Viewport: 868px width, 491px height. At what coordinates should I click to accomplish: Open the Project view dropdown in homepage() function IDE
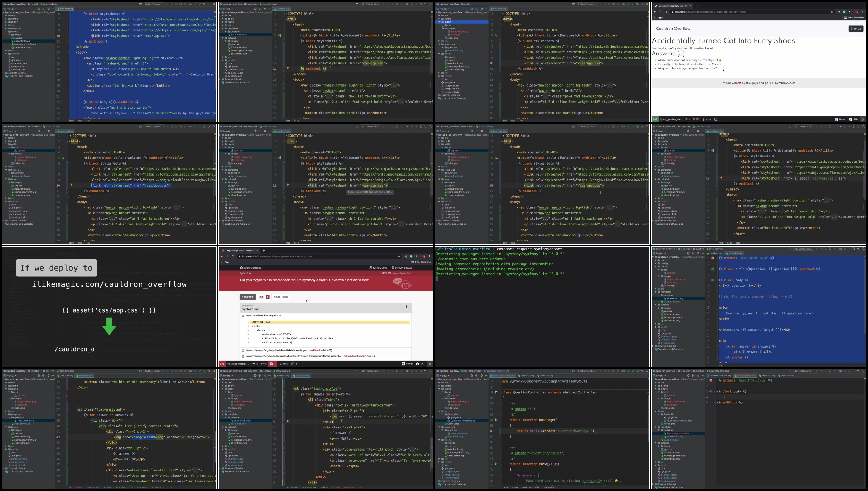click(444, 375)
